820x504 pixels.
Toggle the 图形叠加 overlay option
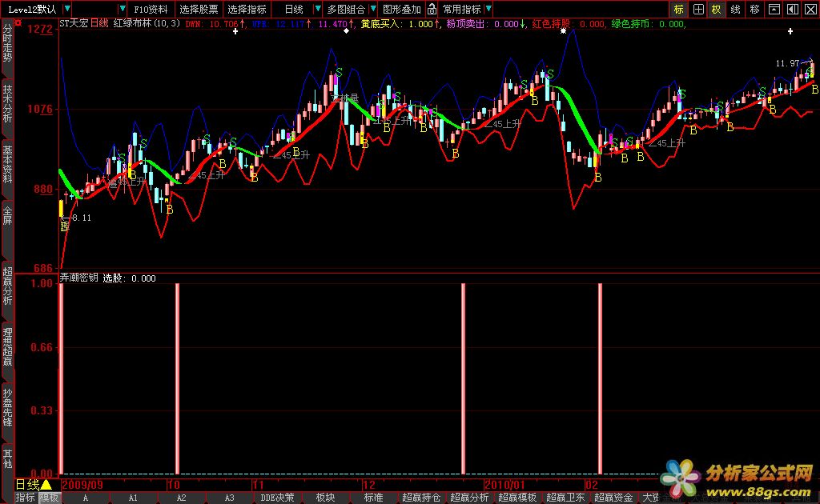(x=401, y=10)
